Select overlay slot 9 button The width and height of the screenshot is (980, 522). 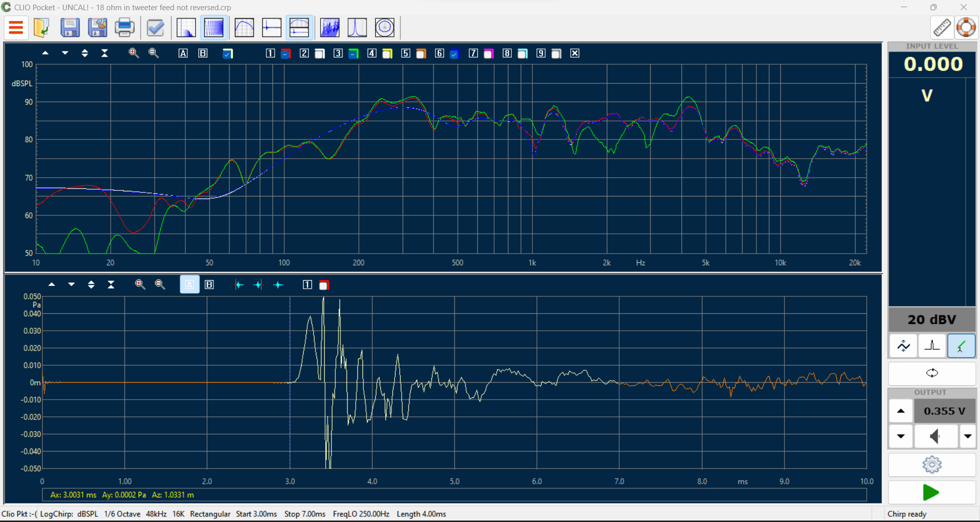pos(541,53)
